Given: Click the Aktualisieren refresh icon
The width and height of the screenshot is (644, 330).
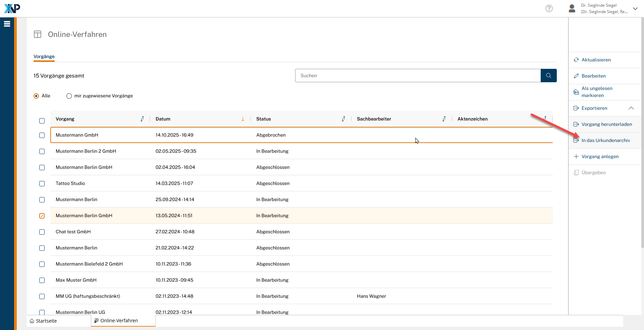Looking at the screenshot, I should (576, 60).
